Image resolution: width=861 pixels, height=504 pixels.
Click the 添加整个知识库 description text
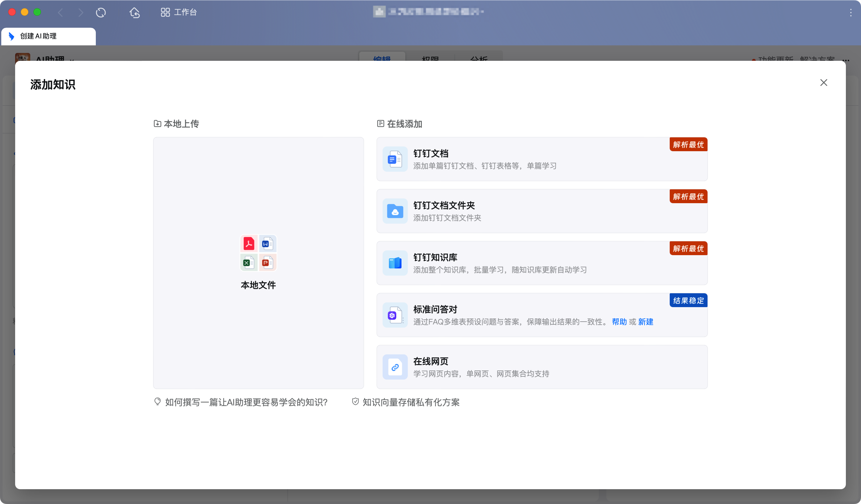tap(500, 270)
